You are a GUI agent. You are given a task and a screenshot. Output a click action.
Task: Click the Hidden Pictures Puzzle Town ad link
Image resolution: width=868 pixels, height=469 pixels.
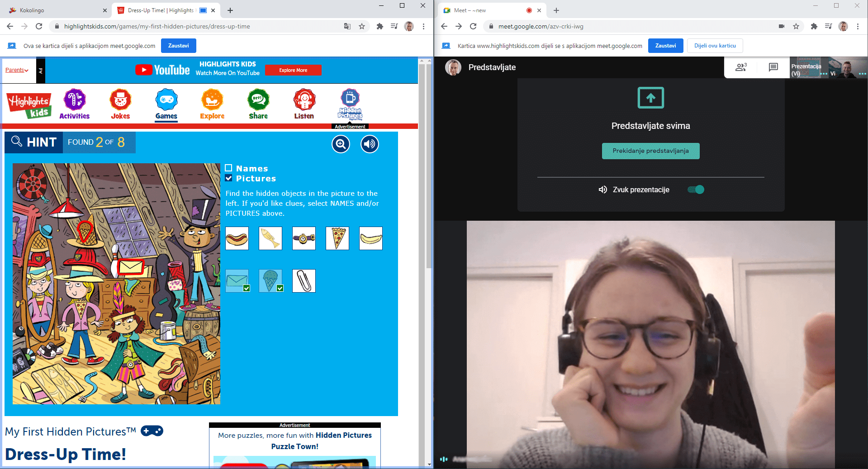295,441
